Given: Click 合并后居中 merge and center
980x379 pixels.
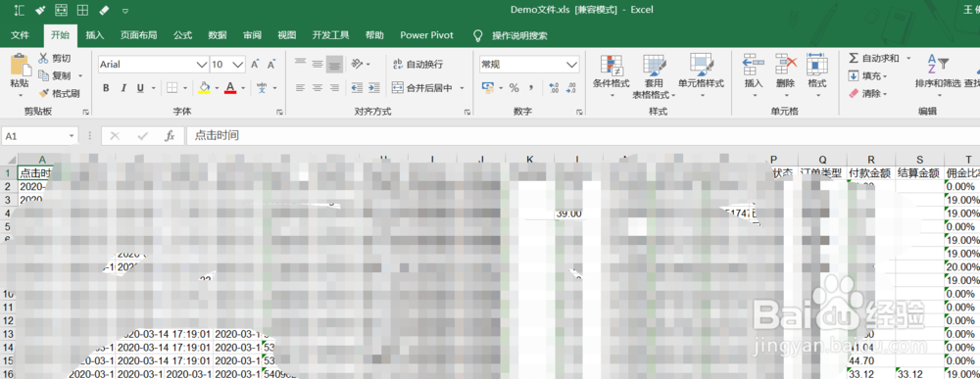Looking at the screenshot, I should pos(421,88).
